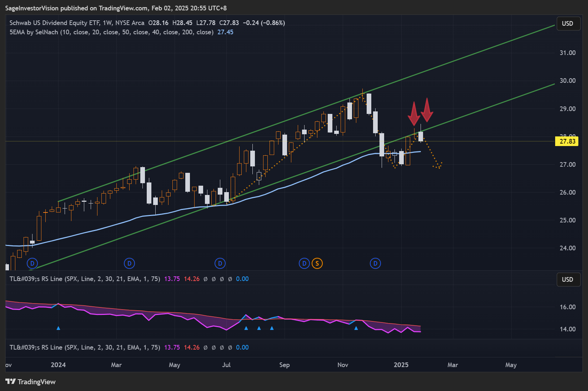Select the upper green channel trendline
588x391 pixels.
click(307, 113)
